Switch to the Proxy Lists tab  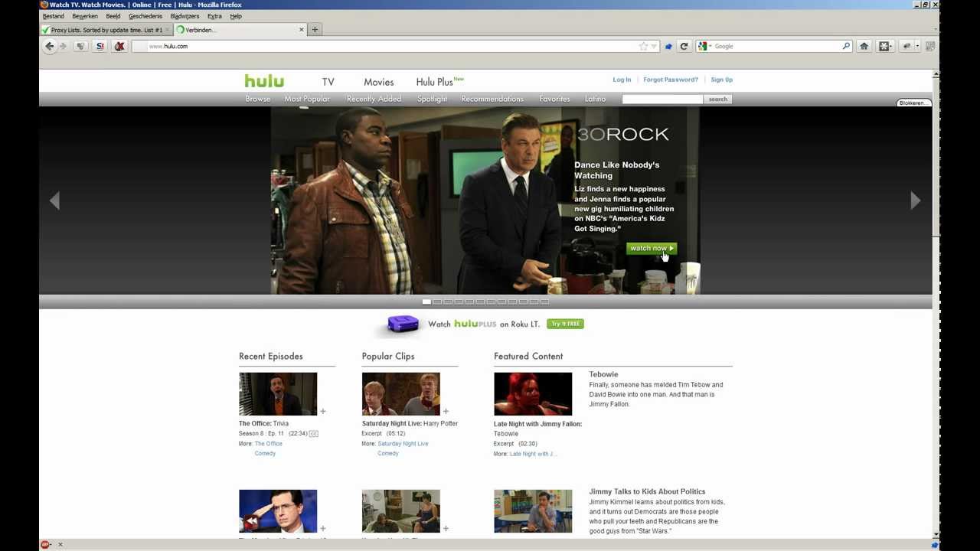[x=106, y=30]
